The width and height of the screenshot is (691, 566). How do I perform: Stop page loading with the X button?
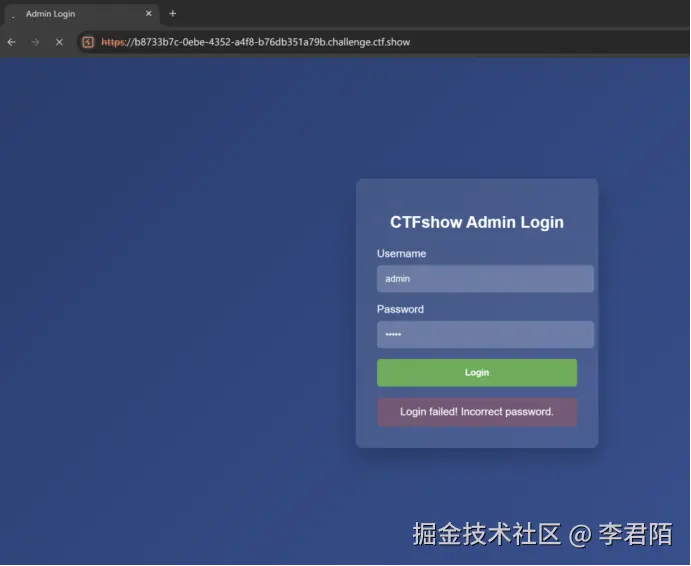59,42
